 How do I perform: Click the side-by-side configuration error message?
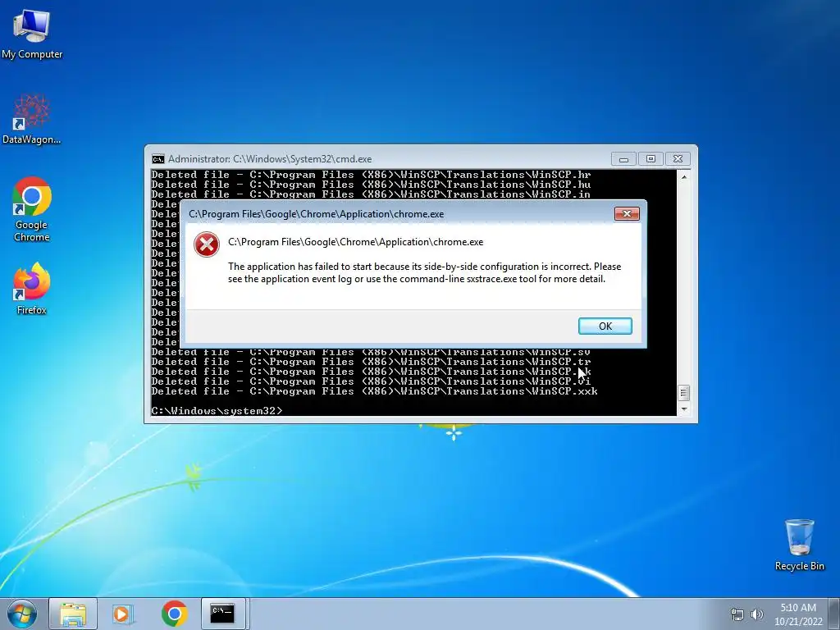(424, 272)
